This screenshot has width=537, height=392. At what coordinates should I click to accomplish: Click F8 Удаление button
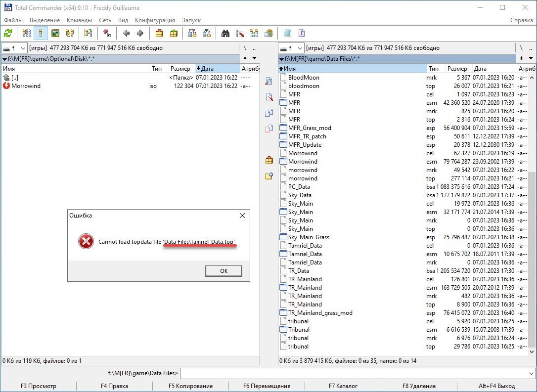coord(419,386)
